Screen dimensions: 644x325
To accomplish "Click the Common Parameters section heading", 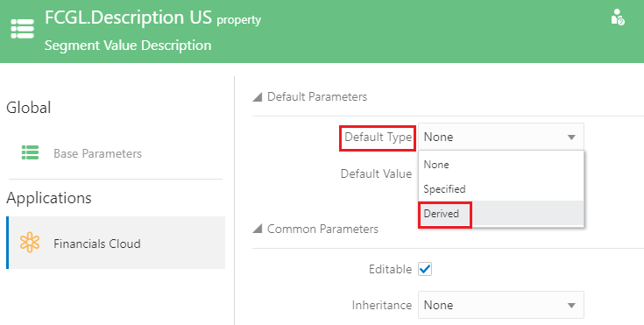I will click(x=322, y=229).
